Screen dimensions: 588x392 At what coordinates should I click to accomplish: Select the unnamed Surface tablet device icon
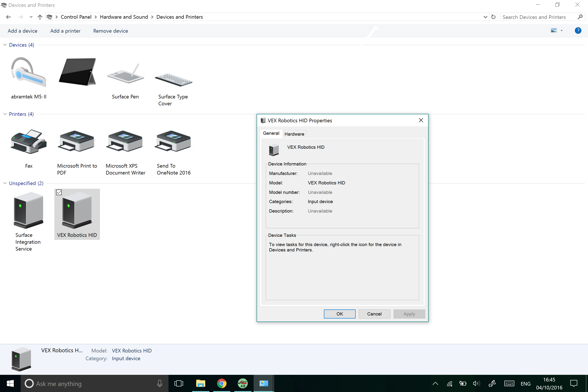pos(77,72)
